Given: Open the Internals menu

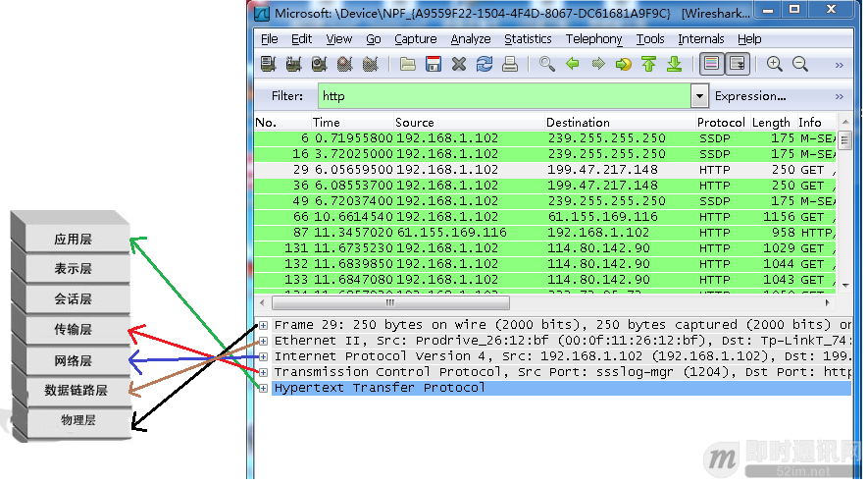Looking at the screenshot, I should point(701,39).
